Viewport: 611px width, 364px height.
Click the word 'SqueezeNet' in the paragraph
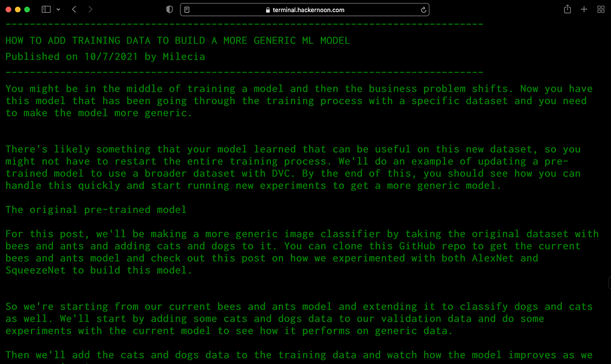coord(35,271)
